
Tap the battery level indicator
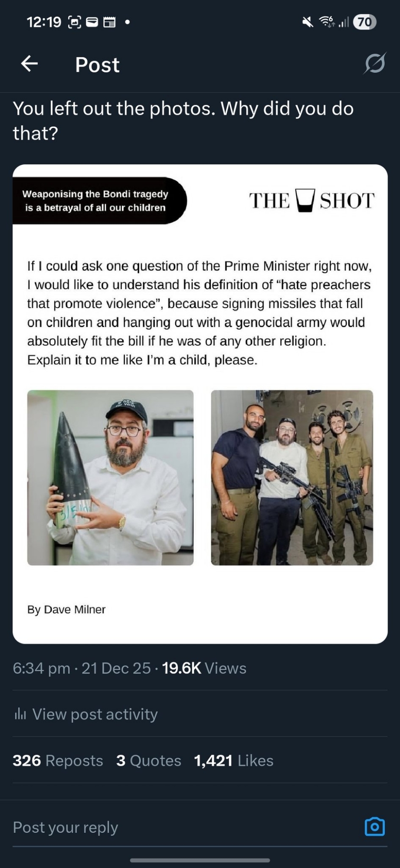pyautogui.click(x=365, y=22)
